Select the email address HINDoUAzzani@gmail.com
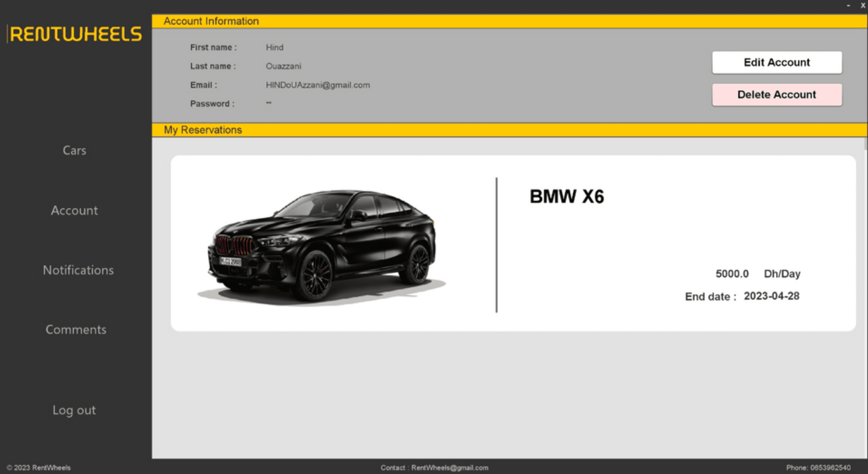868x474 pixels. (318, 85)
